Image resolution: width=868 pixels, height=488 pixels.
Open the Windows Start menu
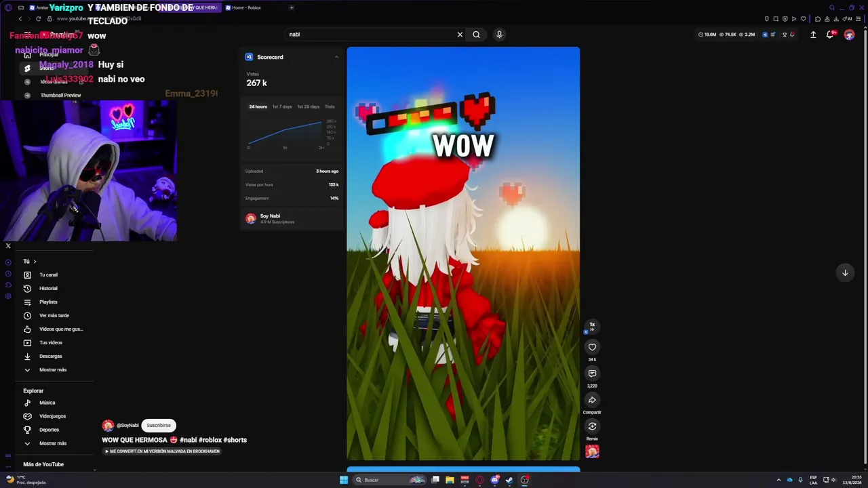[x=344, y=480]
